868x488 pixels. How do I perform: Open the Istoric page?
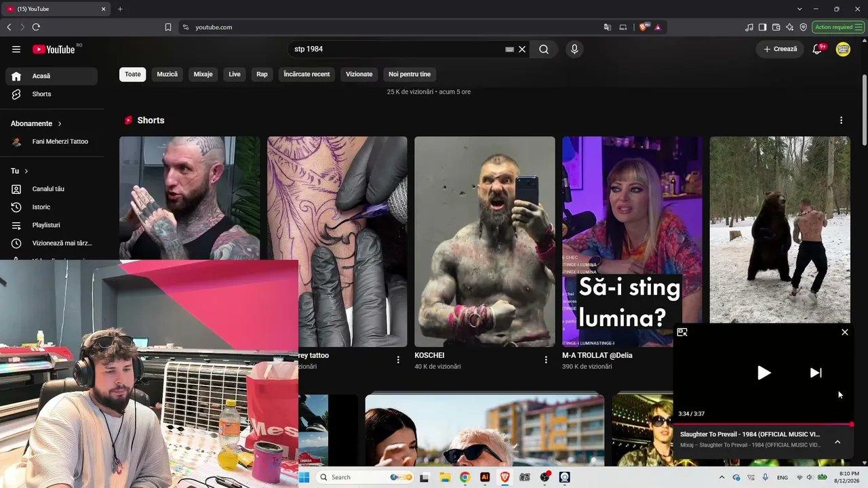(52, 207)
